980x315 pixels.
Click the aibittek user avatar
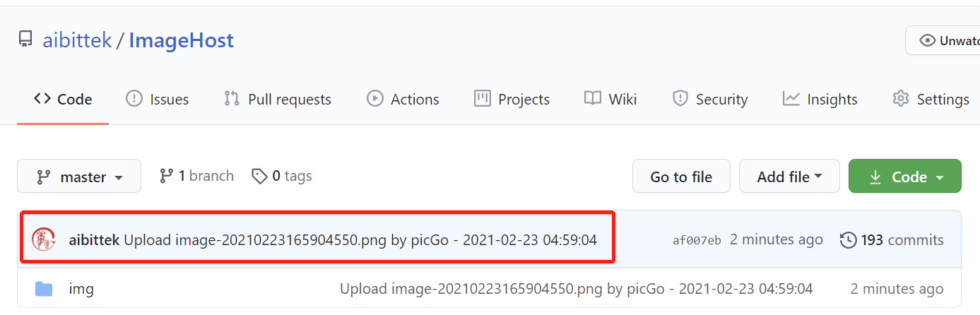[x=44, y=239]
